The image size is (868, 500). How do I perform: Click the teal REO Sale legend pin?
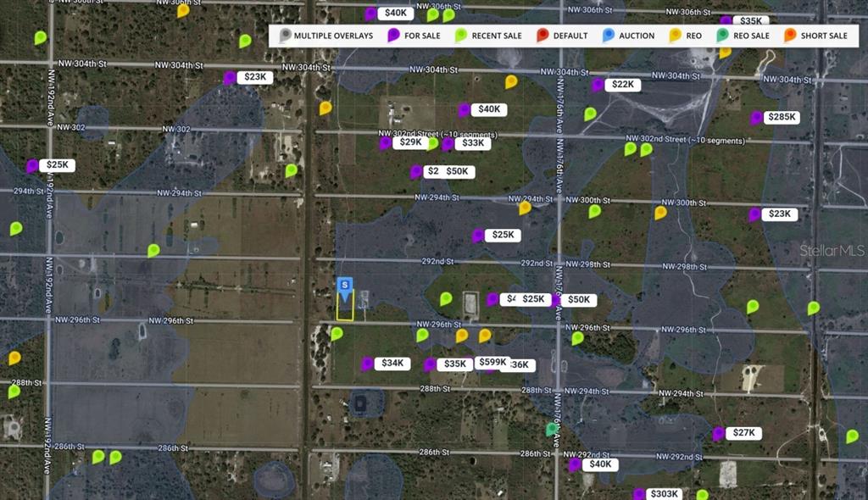click(721, 36)
